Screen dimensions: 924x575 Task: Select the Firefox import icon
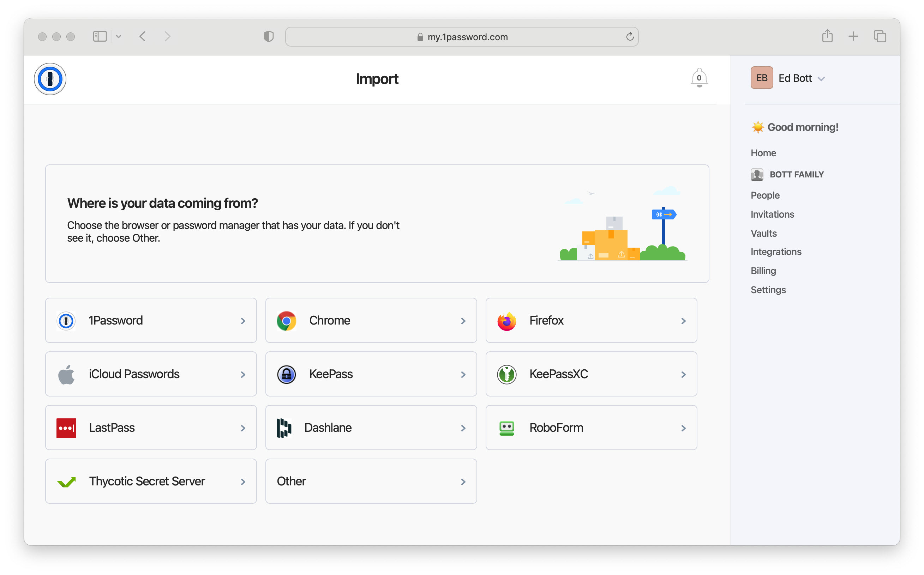[507, 320]
